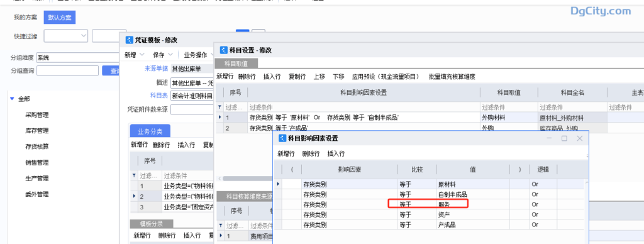Click 删除行 in 科目影响因素设置 dialog
The image size is (644, 244).
(x=311, y=153)
